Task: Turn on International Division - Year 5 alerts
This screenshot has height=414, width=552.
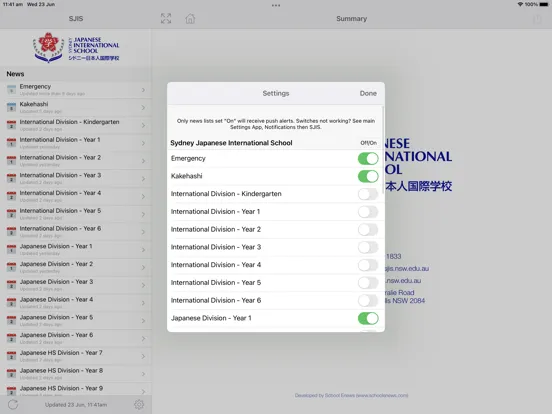Action: click(x=368, y=283)
